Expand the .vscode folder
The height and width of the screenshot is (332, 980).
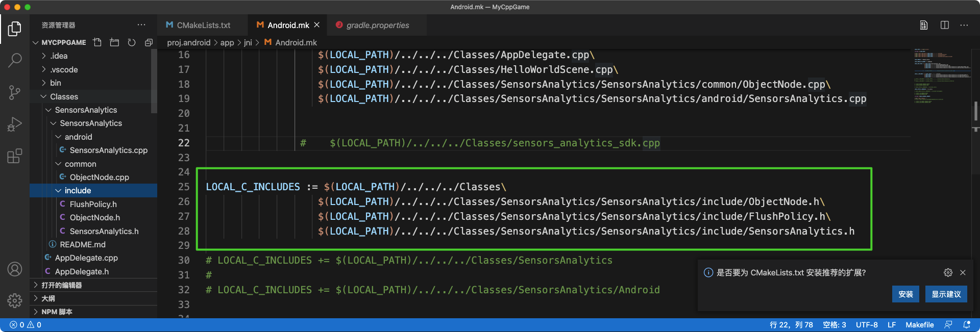[x=93, y=69]
